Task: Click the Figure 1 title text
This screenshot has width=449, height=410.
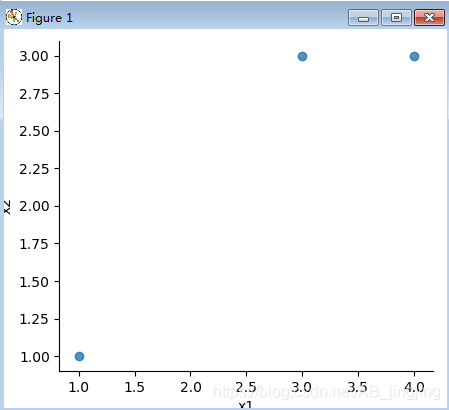Action: [x=49, y=18]
